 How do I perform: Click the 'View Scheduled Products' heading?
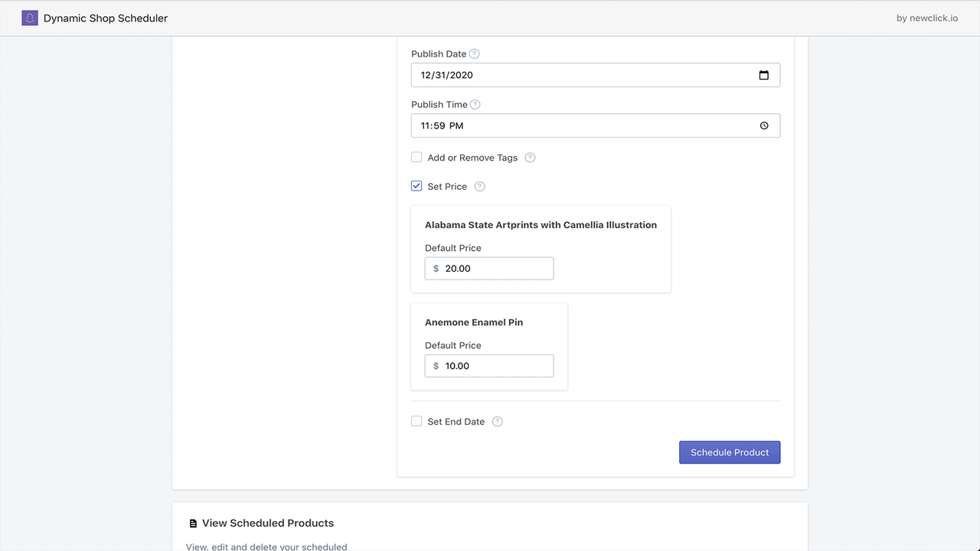[x=268, y=523]
